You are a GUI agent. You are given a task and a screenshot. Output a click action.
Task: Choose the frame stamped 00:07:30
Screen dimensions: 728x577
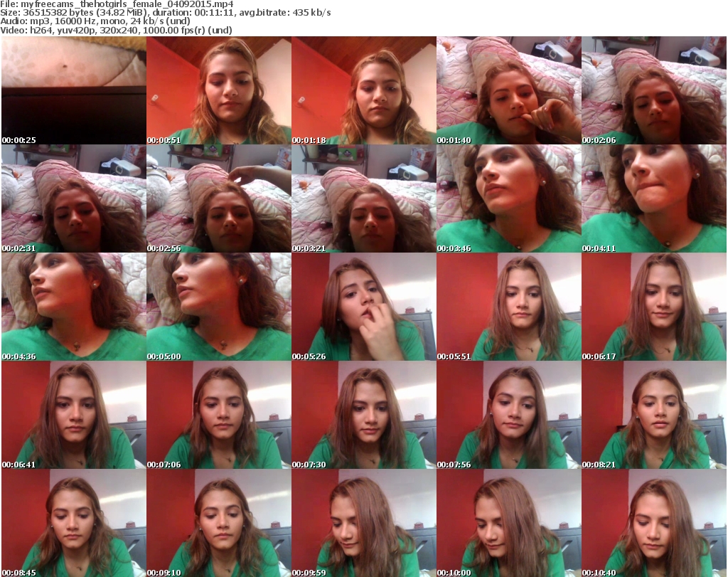tap(364, 415)
